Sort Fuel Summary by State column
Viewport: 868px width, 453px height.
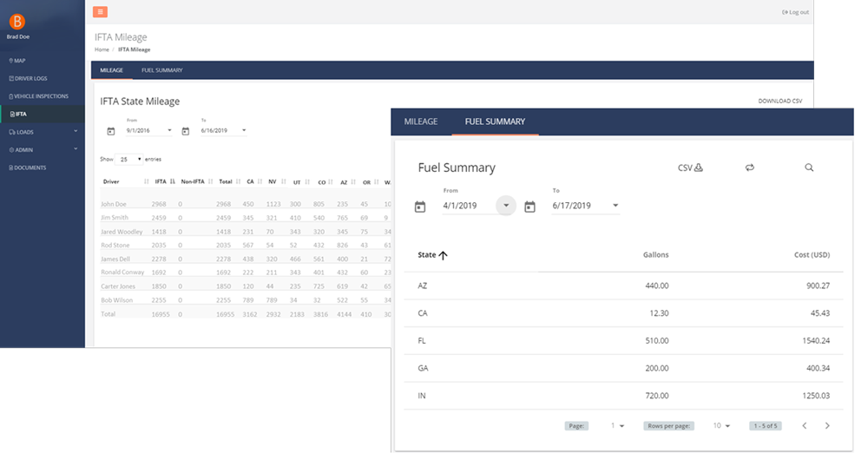point(432,255)
